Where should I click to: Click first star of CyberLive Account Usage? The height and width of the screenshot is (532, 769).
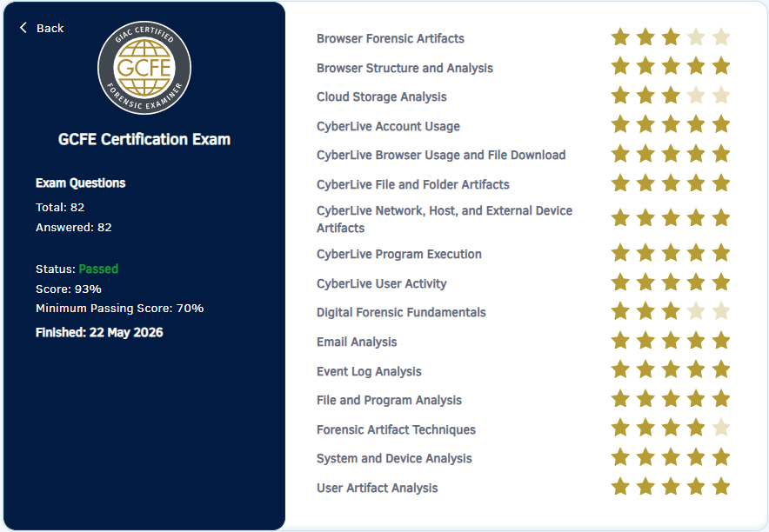click(x=620, y=124)
